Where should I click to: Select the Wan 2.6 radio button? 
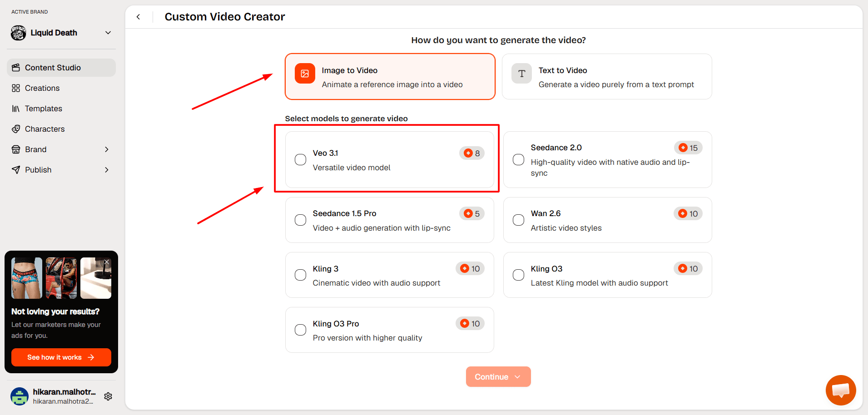[518, 220]
